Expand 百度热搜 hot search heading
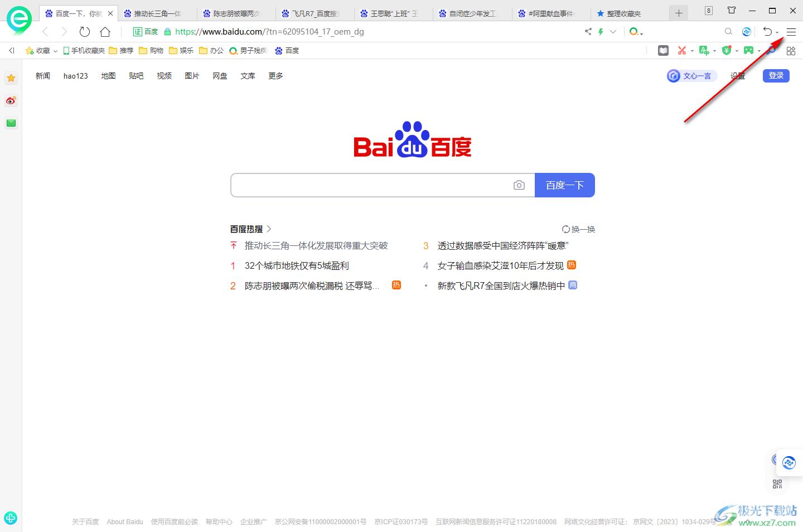The width and height of the screenshot is (803, 532). click(x=251, y=229)
